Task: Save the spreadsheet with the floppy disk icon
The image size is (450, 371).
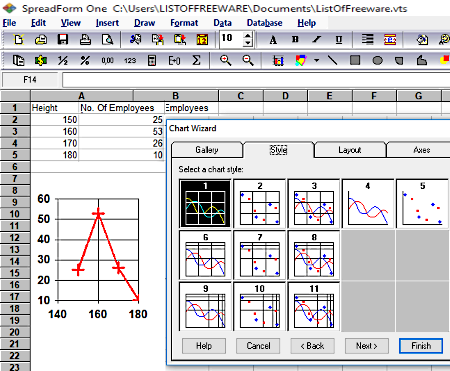Action: point(63,39)
